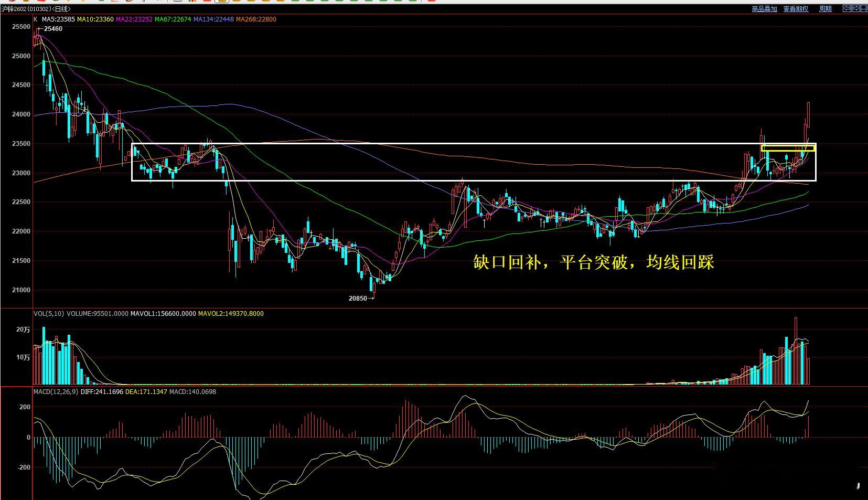Select the MA134:22448 moving average label
Image resolution: width=868 pixels, height=500 pixels.
click(x=213, y=19)
